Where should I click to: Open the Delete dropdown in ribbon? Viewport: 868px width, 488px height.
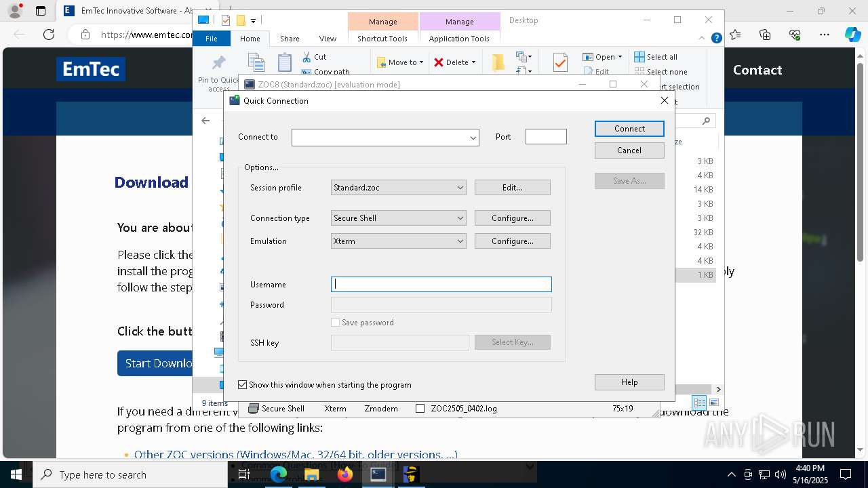click(455, 62)
